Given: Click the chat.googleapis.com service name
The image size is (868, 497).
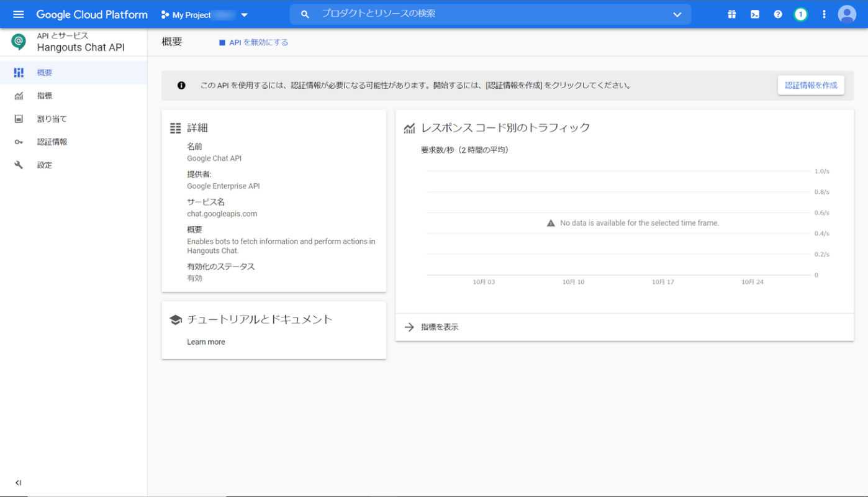Looking at the screenshot, I should click(x=222, y=214).
